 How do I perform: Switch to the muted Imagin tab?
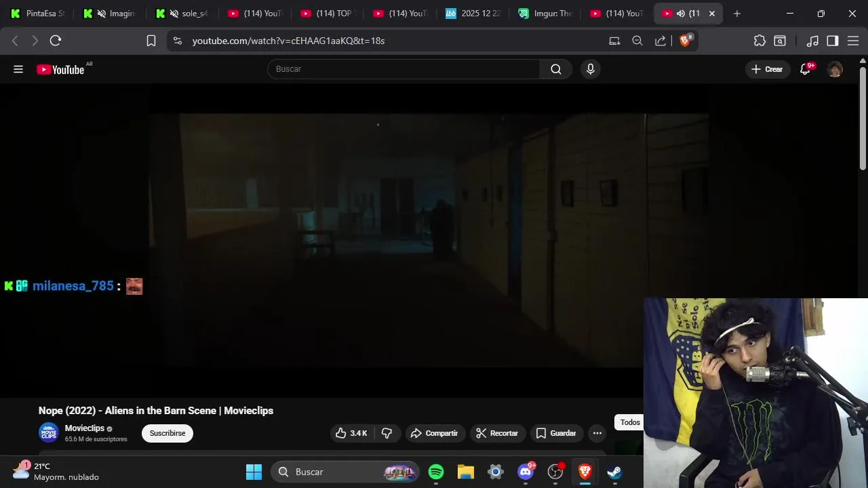tap(108, 14)
